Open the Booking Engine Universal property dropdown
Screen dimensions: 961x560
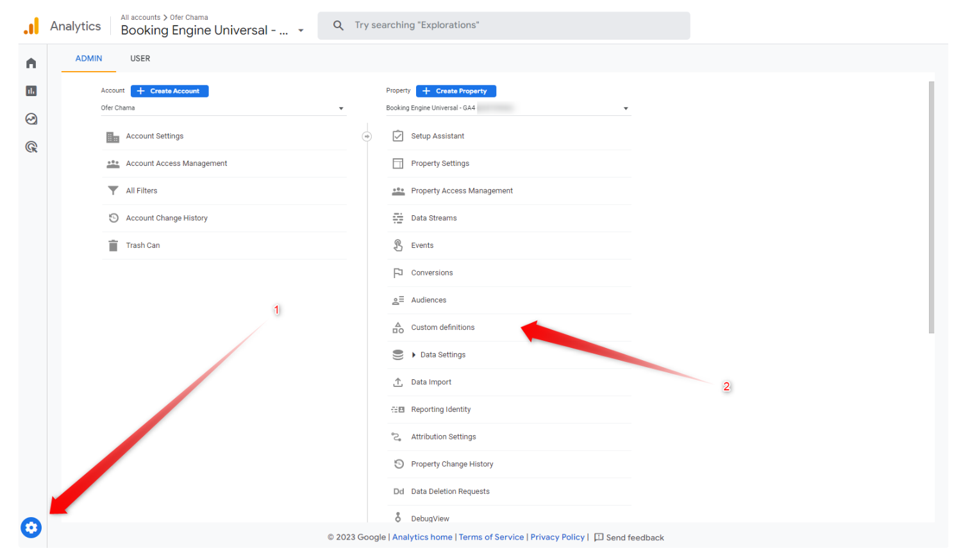point(508,108)
